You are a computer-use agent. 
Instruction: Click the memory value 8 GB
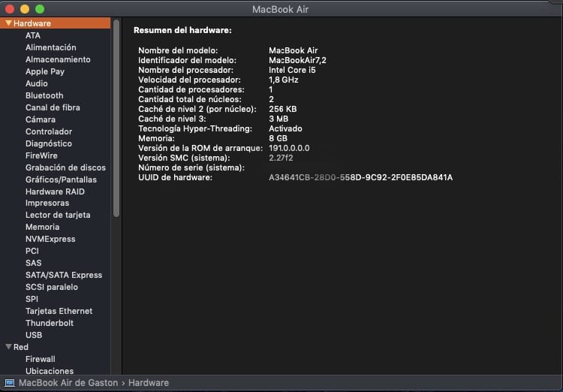click(278, 138)
